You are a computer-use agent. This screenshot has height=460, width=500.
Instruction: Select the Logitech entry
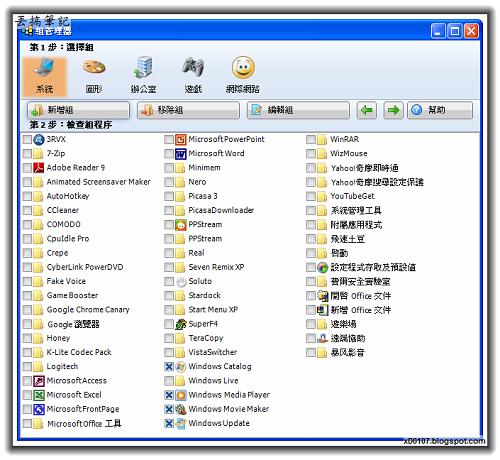(x=62, y=366)
